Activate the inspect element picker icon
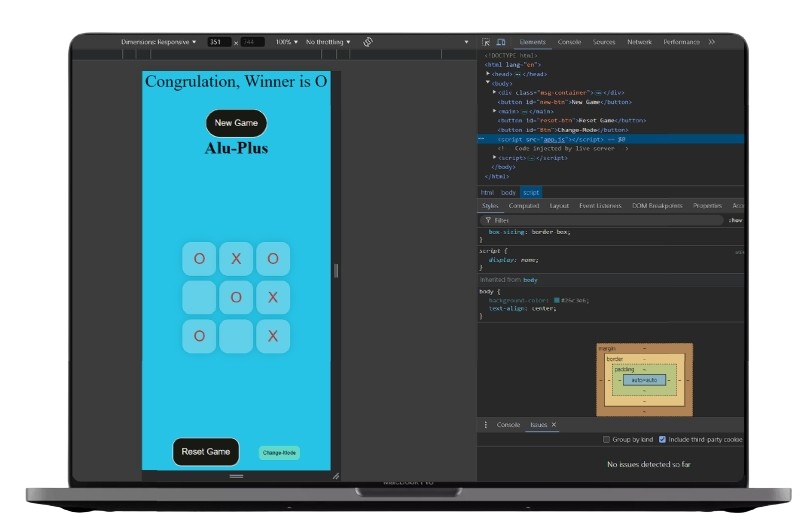 [x=486, y=42]
